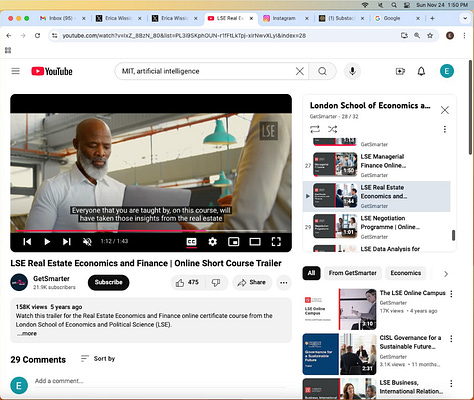This screenshot has height=400, width=474.
Task: Open the GetSmarter channel name link
Action: [x=51, y=279]
